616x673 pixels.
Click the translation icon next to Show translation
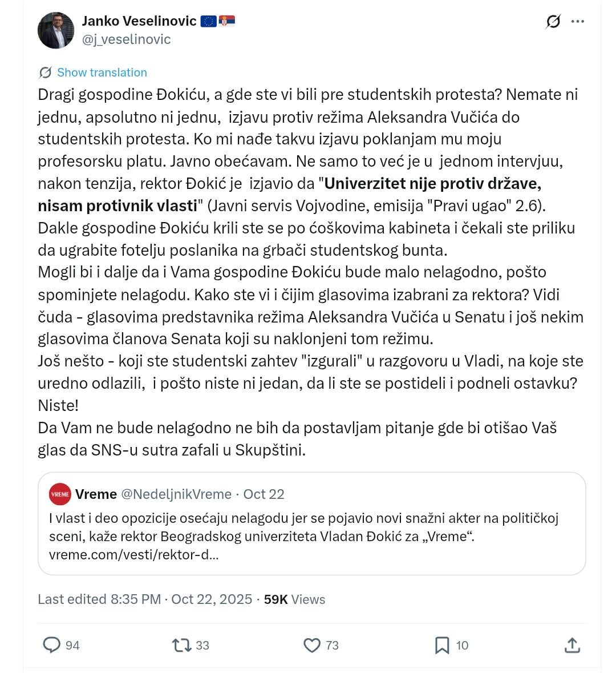[x=45, y=72]
